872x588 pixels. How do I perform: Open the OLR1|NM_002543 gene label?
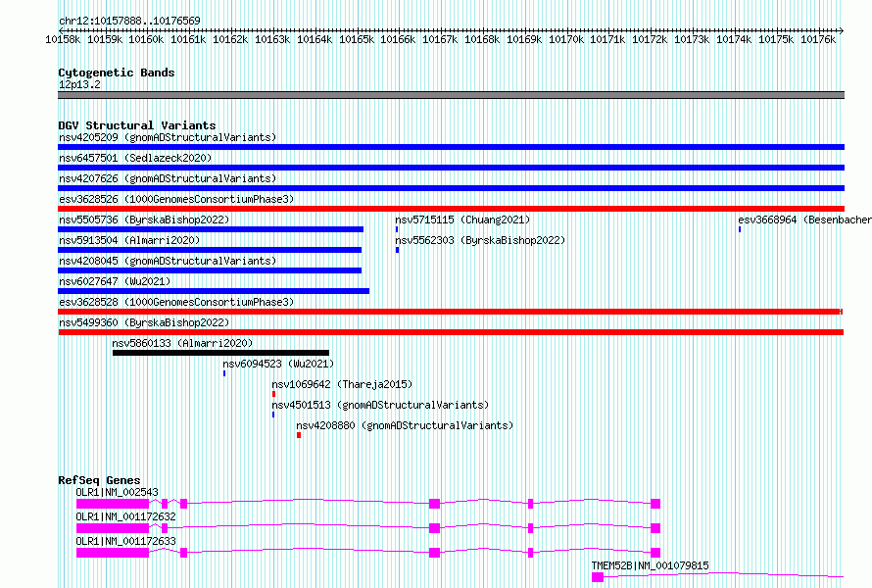point(117,492)
